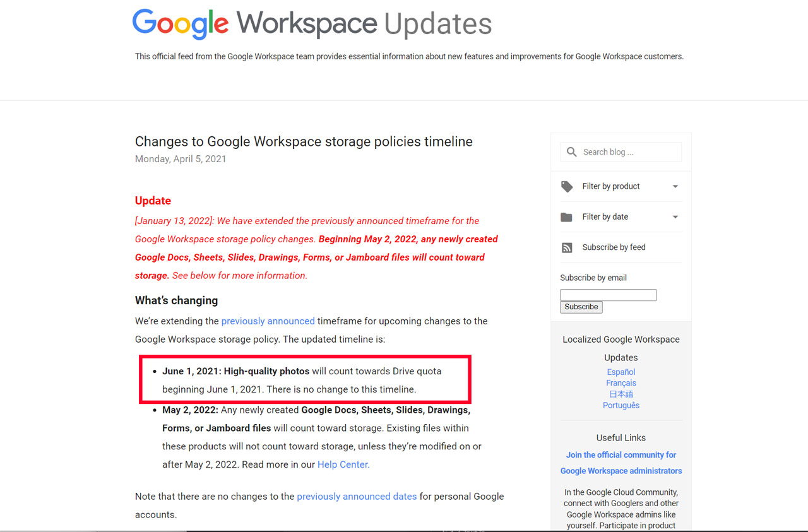Click the storage policies timeline post title

[304, 141]
